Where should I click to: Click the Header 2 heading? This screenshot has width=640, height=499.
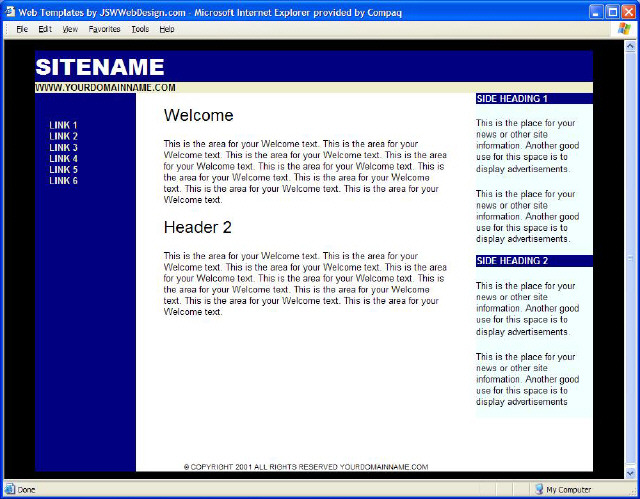(198, 227)
